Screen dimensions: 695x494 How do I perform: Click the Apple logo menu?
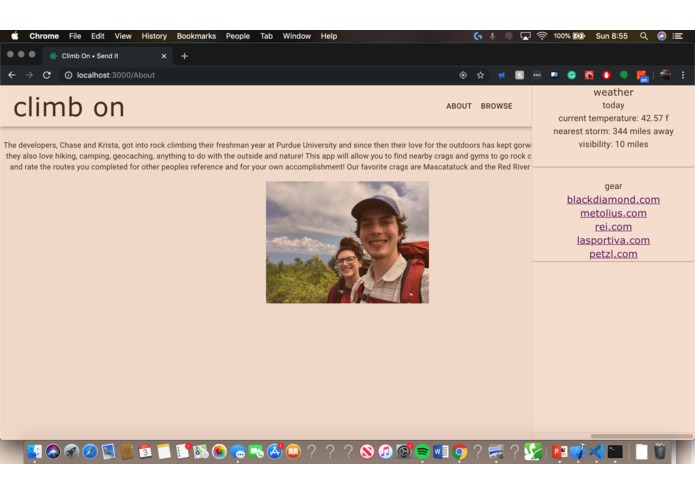tap(15, 36)
